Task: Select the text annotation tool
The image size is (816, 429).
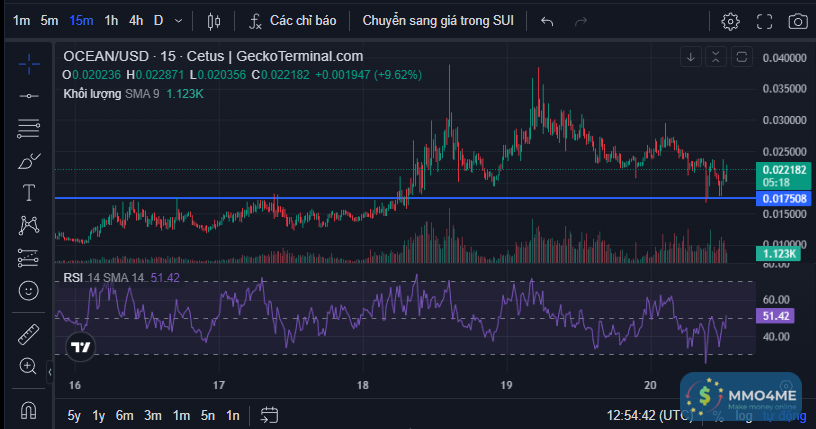Action: pos(29,193)
